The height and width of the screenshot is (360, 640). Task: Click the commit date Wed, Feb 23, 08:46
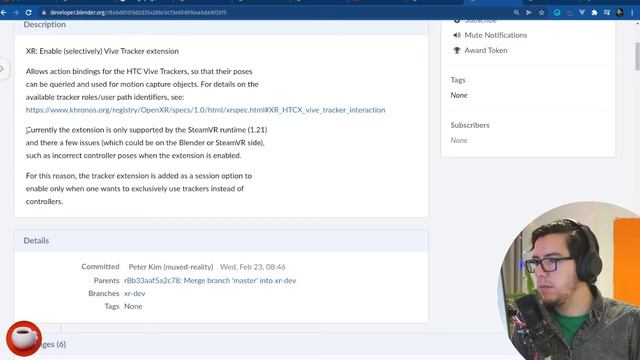[253, 267]
